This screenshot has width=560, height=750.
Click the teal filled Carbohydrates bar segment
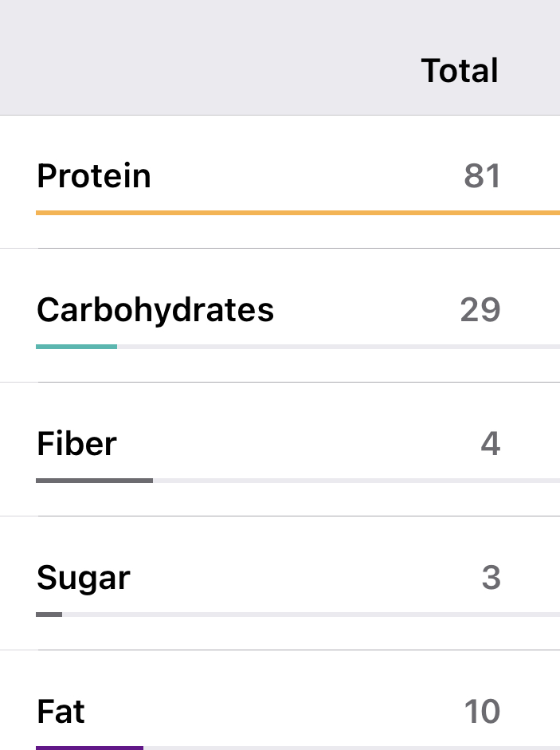point(76,347)
